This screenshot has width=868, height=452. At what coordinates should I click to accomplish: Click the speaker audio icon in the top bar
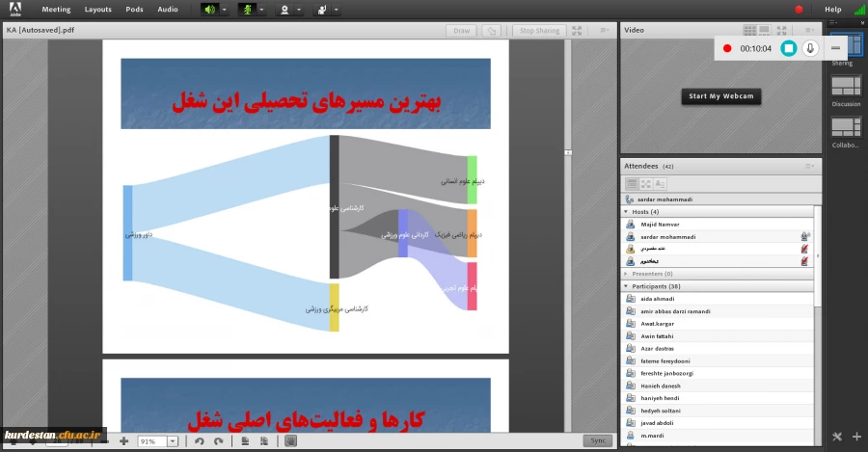coord(209,10)
